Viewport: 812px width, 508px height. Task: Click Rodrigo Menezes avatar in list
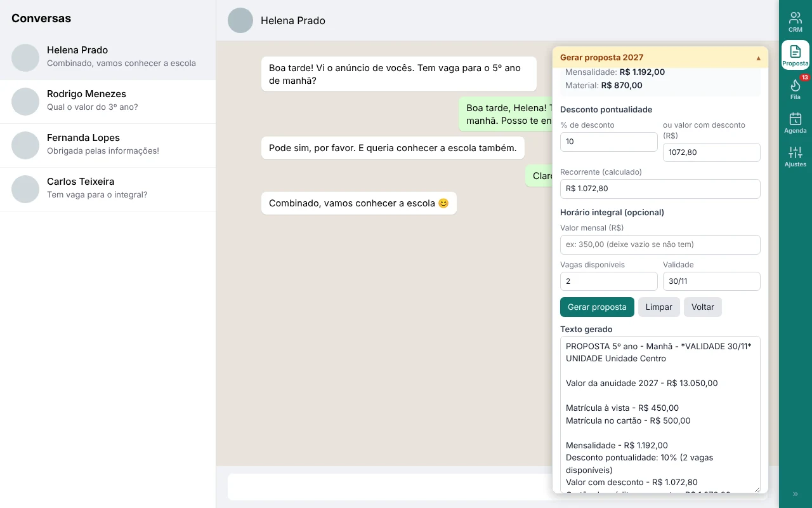[x=25, y=102]
